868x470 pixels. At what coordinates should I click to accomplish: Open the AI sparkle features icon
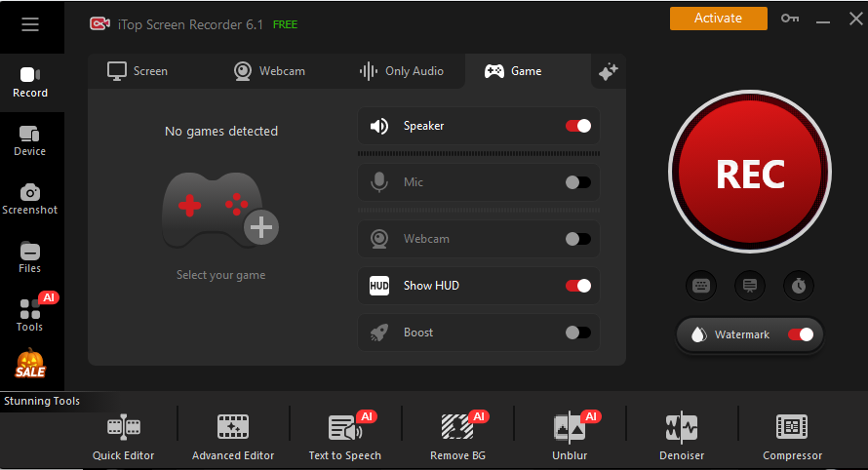609,71
